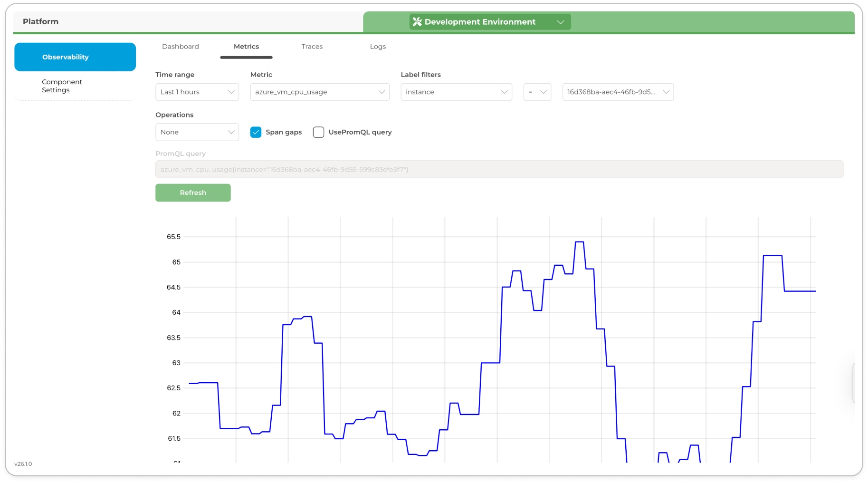Click the Operations dropdown chevron icon

click(231, 132)
